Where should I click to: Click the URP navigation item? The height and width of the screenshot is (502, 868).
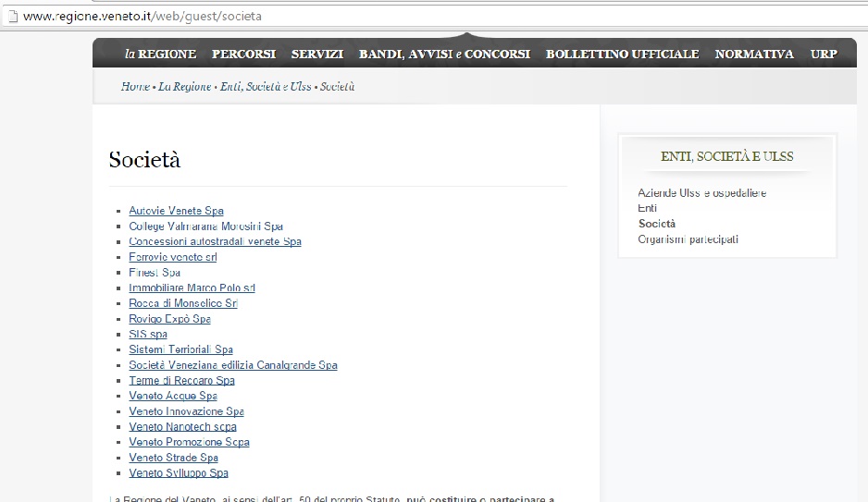[824, 55]
